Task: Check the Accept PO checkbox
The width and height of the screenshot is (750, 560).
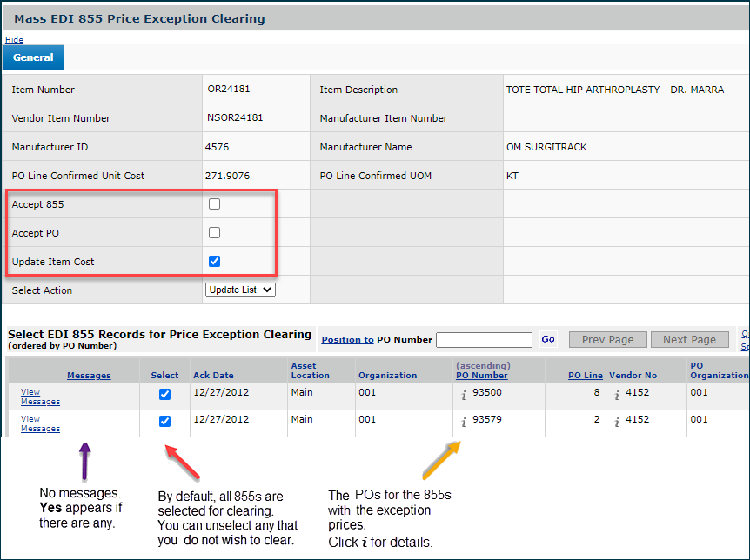Action: [215, 233]
